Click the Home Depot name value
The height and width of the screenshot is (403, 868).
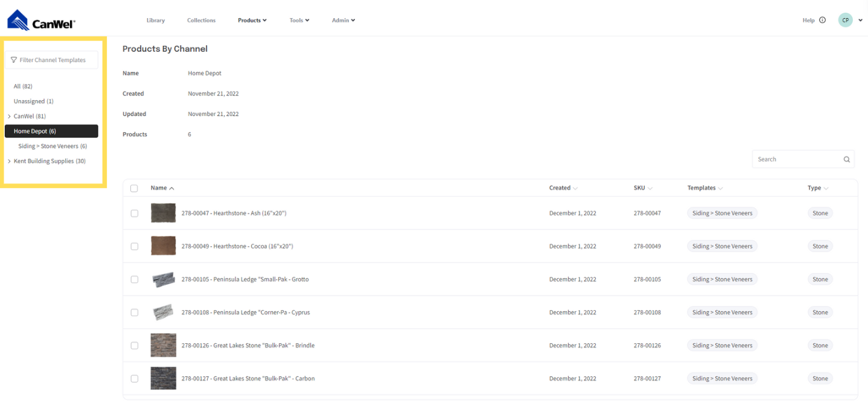[205, 73]
